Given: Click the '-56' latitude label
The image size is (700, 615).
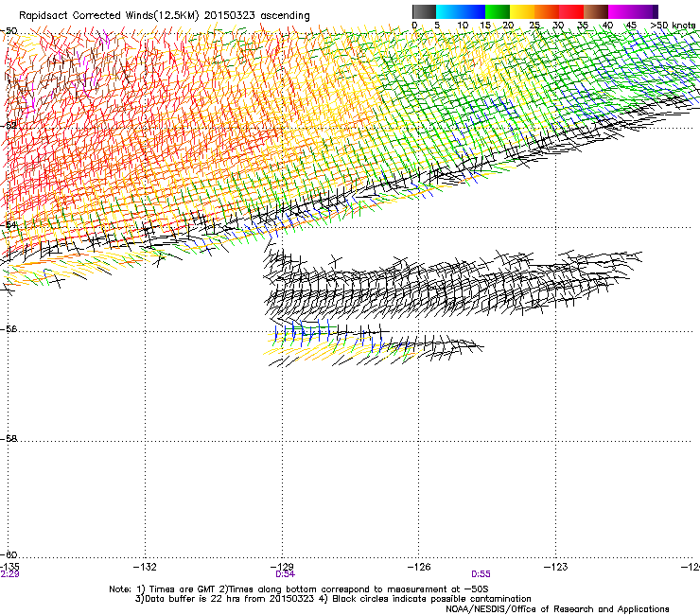Looking at the screenshot, I should [9, 329].
